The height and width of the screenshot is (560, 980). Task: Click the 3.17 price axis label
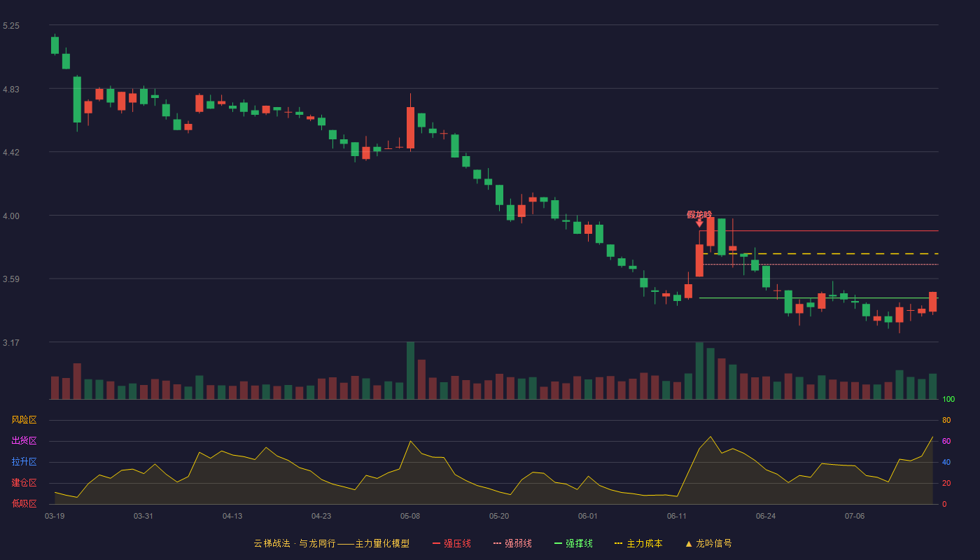tap(11, 342)
